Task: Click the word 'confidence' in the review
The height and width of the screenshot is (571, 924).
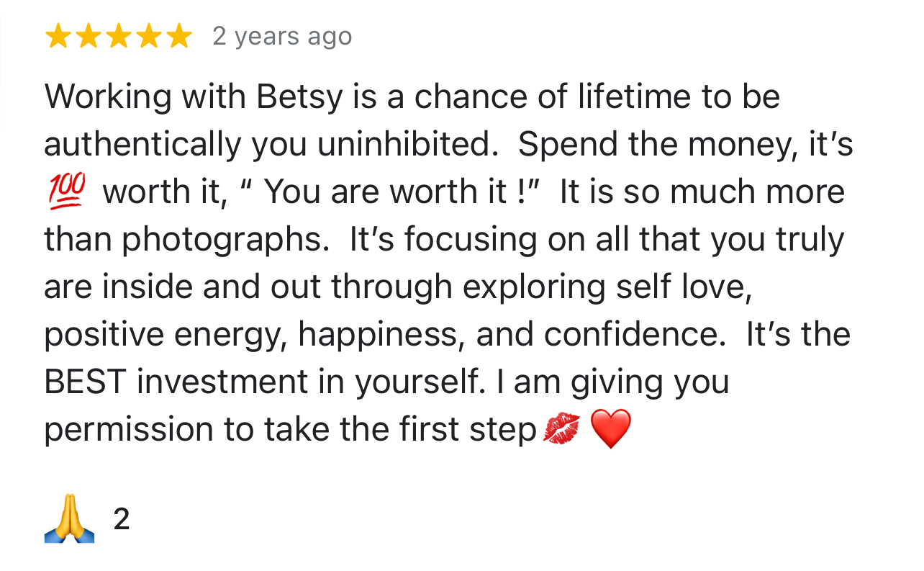Action: (633, 335)
